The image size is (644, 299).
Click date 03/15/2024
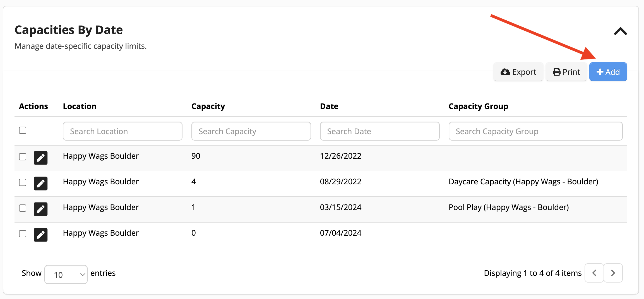tap(341, 207)
